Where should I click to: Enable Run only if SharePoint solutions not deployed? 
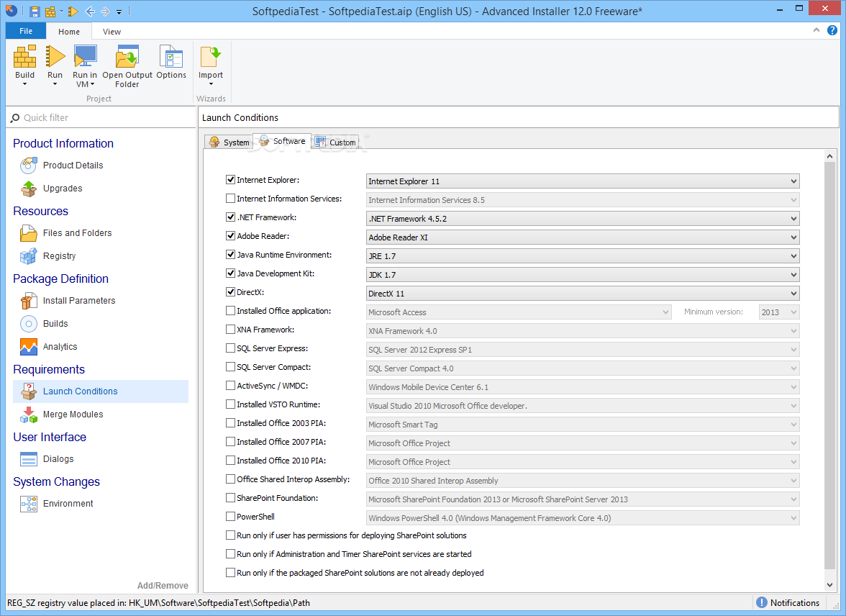click(x=230, y=573)
